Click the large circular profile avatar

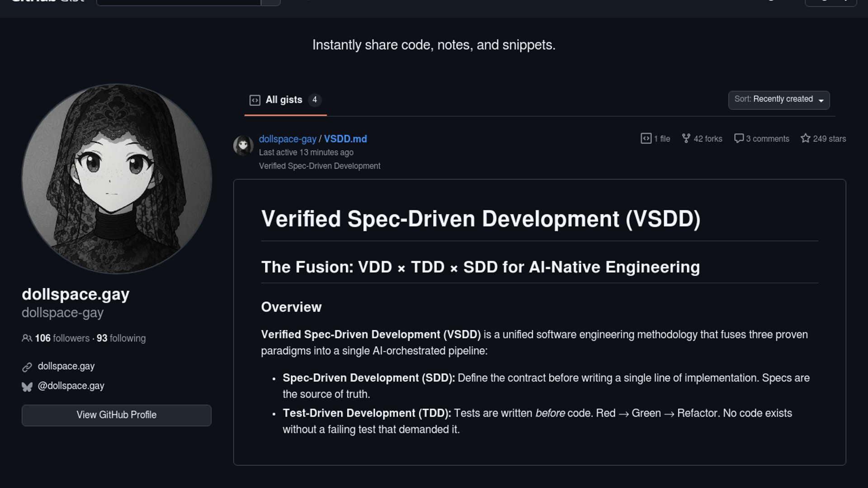117,179
